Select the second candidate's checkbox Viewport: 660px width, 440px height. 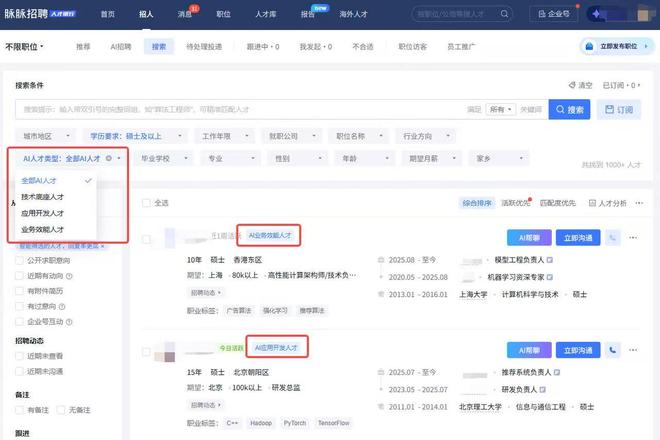click(x=146, y=352)
